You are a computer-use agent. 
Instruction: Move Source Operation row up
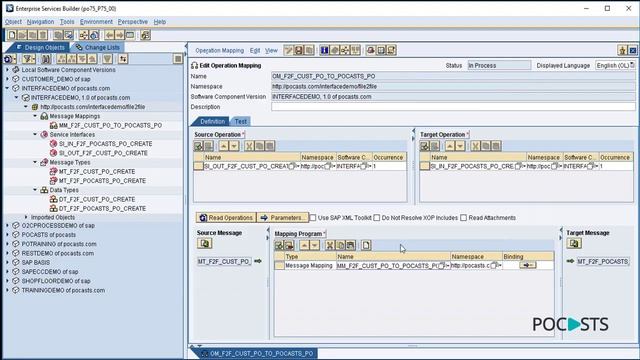224,146
